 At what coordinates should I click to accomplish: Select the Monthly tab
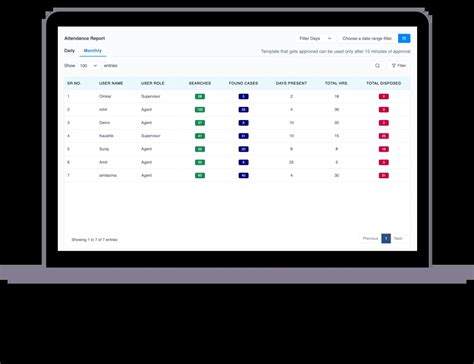(x=93, y=51)
